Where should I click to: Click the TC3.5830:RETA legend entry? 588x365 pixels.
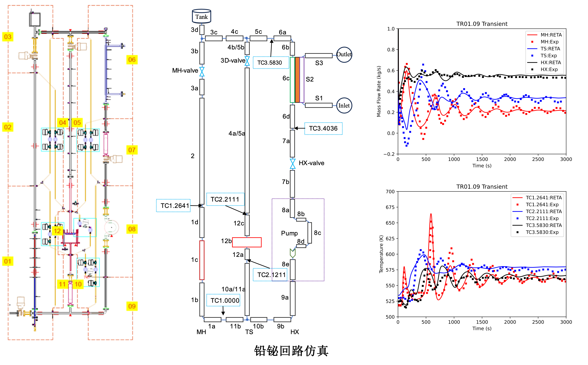pyautogui.click(x=537, y=225)
